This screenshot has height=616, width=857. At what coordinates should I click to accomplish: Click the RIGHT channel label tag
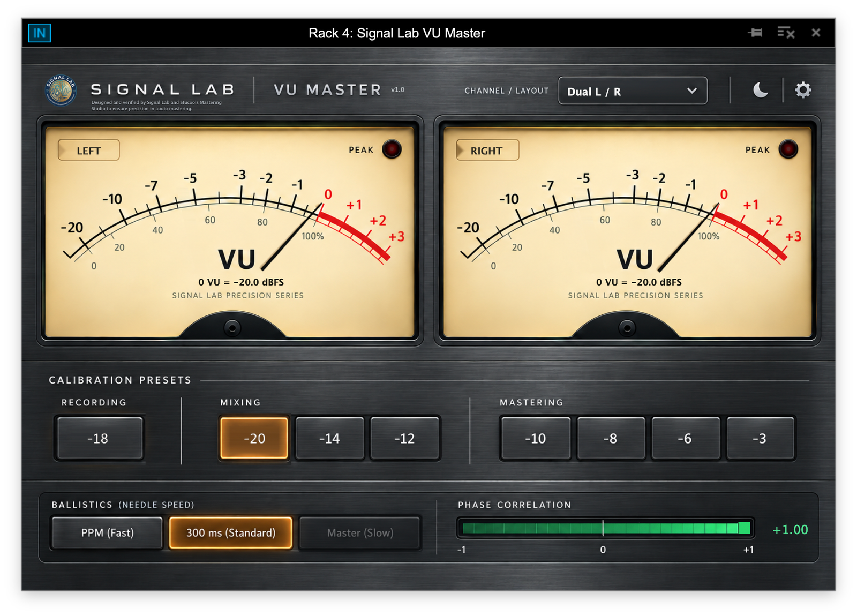pos(487,151)
